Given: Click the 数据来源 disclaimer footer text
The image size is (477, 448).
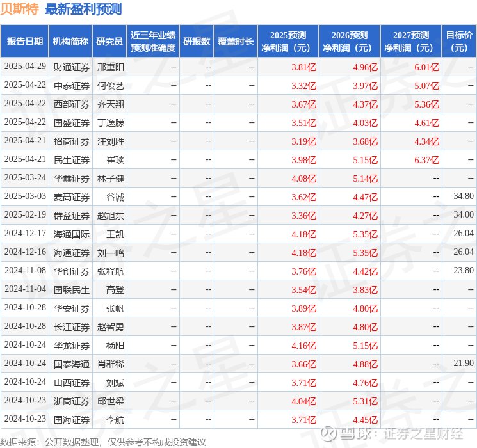Looking at the screenshot, I should click(x=103, y=442).
